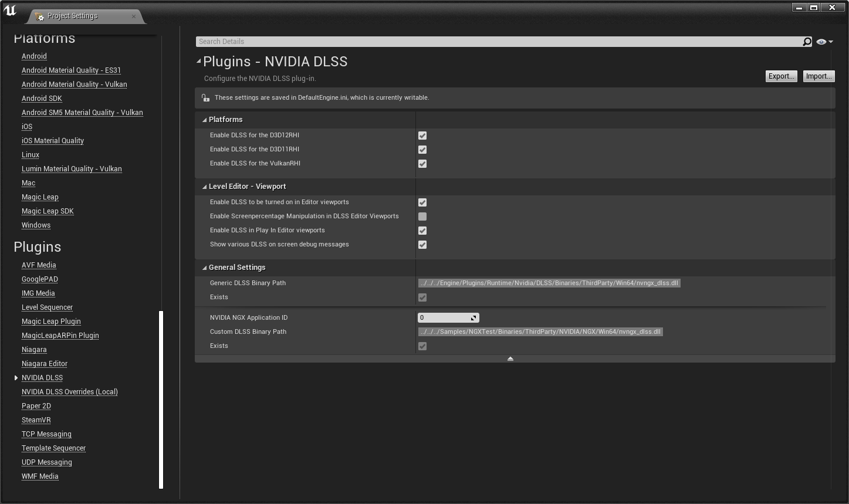
Task: Click the Project Settings tab icon
Action: 39,16
